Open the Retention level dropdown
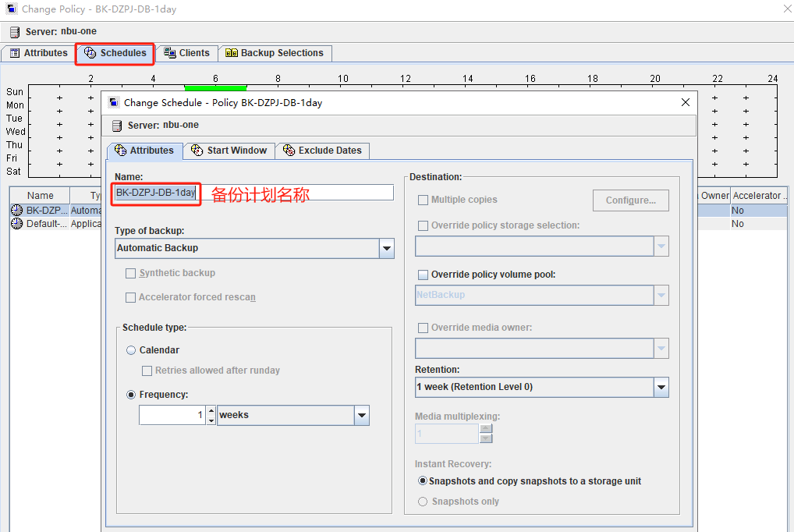The width and height of the screenshot is (794, 532). coord(661,388)
